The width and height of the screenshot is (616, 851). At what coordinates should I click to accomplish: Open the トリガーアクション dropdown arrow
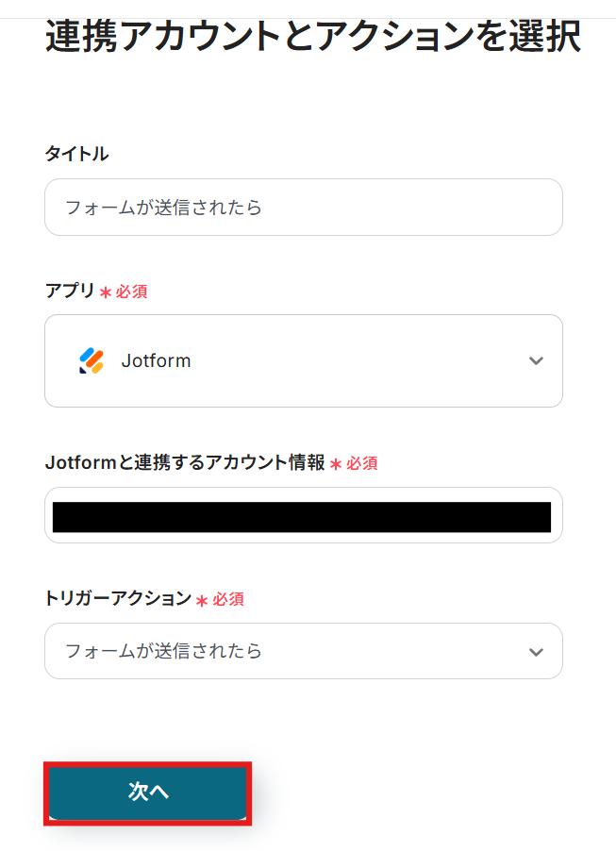pos(536,651)
